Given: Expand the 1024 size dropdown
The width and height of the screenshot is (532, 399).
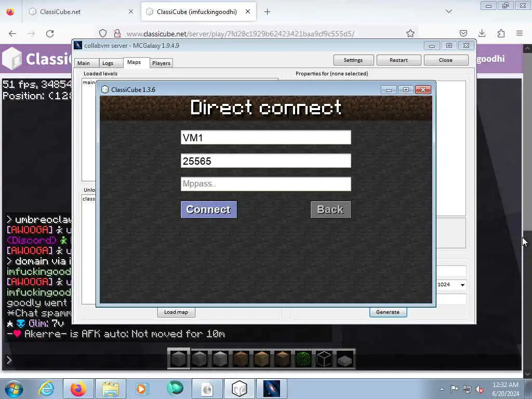Looking at the screenshot, I should 462,285.
